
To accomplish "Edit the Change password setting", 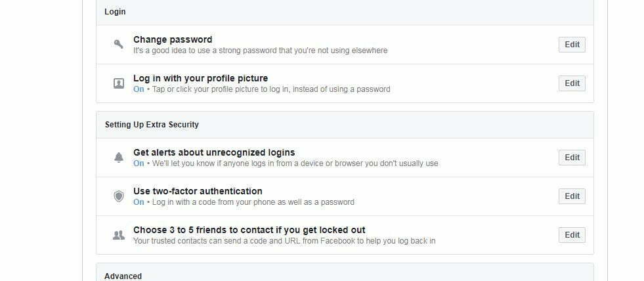I will pyautogui.click(x=572, y=45).
